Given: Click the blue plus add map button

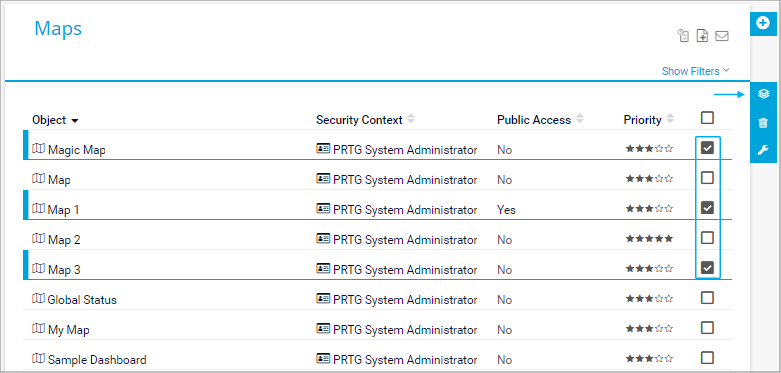Looking at the screenshot, I should [763, 23].
